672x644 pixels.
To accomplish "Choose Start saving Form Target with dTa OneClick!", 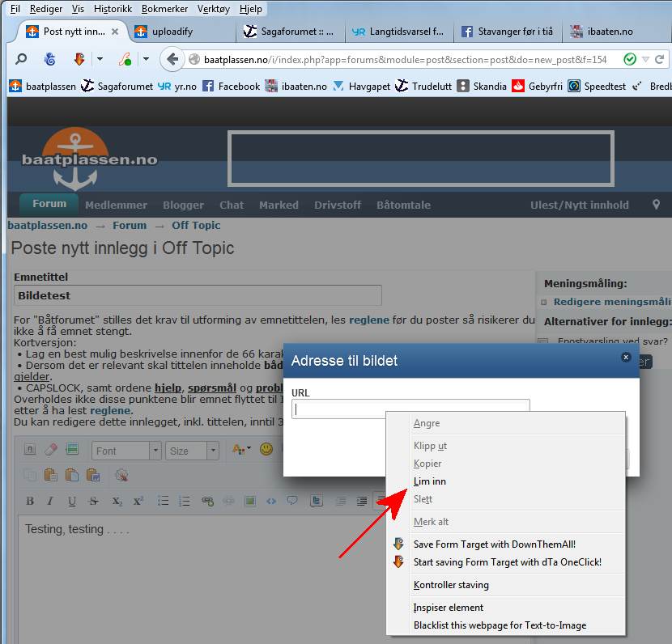I will tap(506, 562).
